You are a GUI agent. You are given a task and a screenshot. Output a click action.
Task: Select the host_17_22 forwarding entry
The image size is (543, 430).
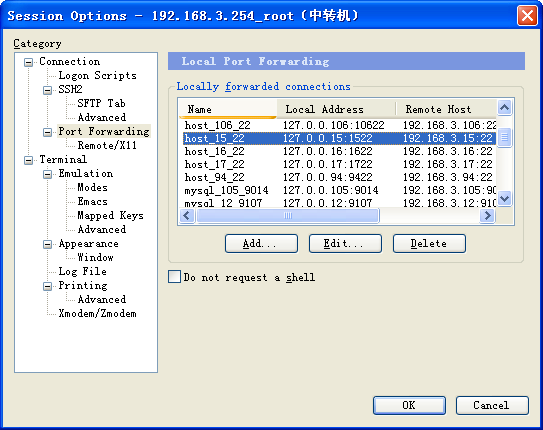(339, 164)
